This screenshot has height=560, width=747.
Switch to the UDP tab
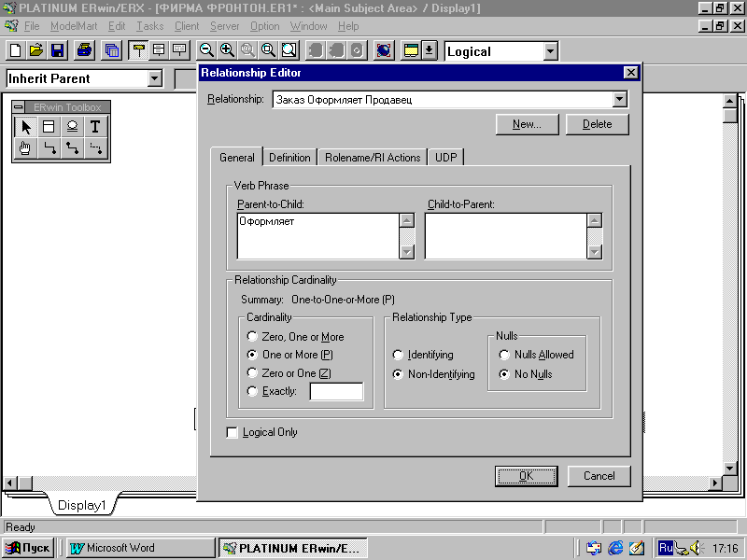[x=446, y=158]
